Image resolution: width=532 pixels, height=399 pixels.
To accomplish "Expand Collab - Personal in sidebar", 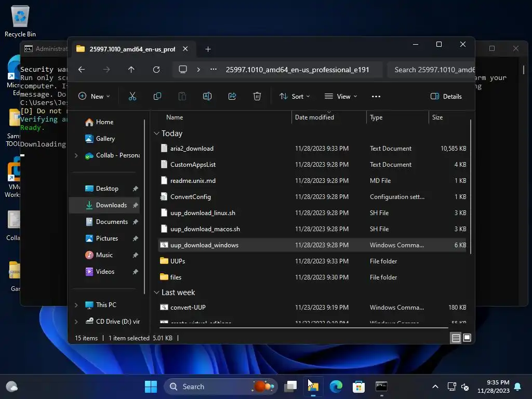I will pyautogui.click(x=76, y=155).
